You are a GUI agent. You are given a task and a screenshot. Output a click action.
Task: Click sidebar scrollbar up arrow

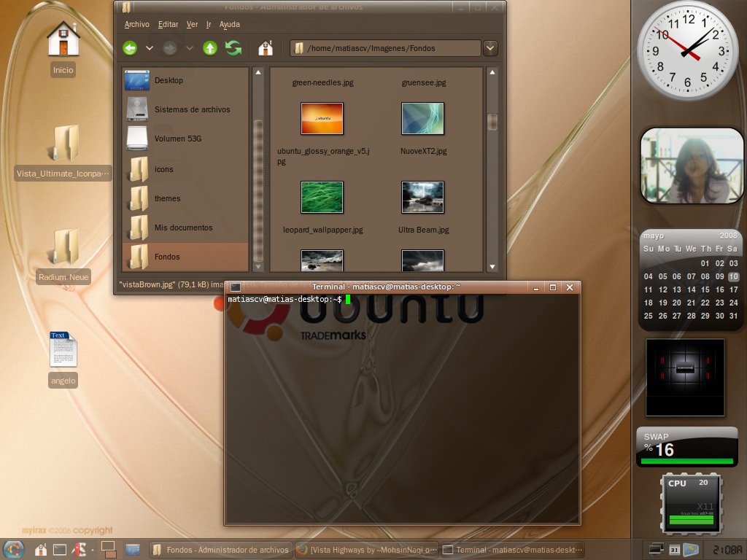point(258,73)
